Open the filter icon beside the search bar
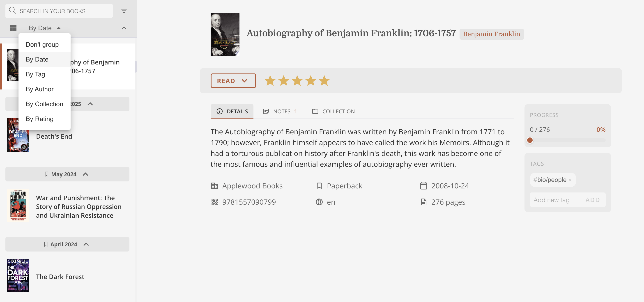 pos(124,11)
